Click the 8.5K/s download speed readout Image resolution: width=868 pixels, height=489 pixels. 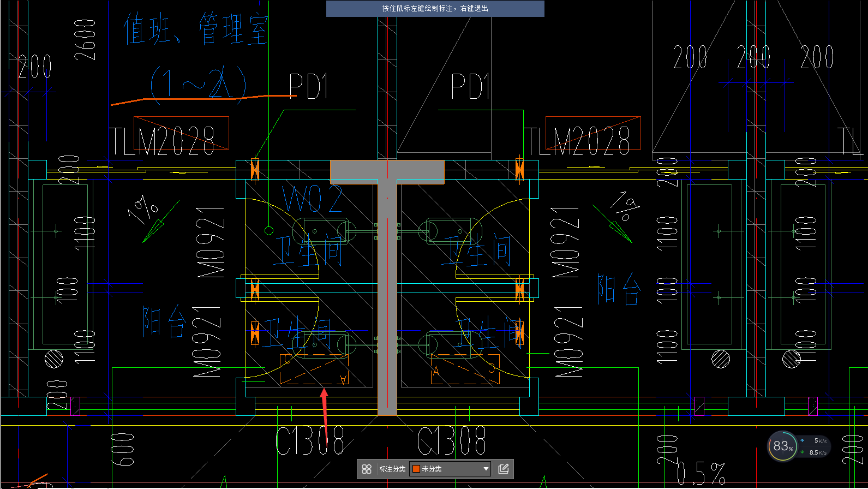tap(817, 452)
